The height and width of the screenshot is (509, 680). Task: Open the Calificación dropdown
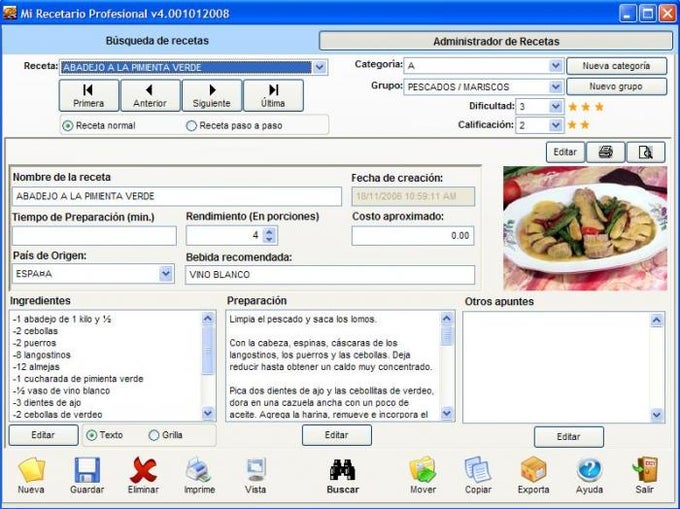556,125
